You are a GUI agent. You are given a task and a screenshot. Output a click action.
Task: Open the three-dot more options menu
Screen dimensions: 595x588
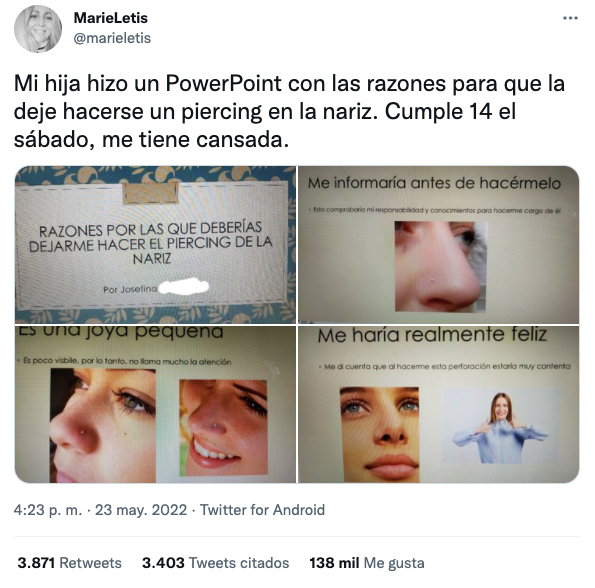(570, 18)
